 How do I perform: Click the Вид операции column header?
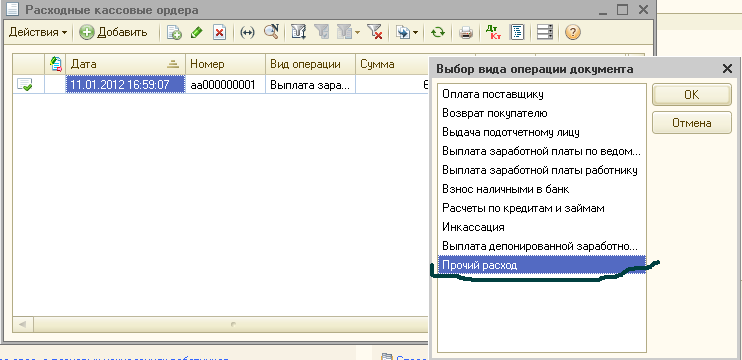[310, 64]
